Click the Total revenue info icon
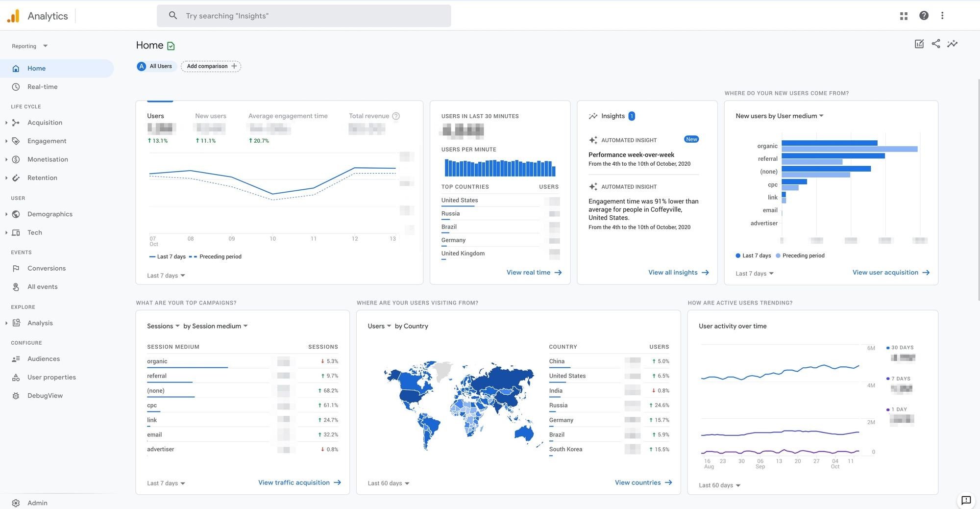This screenshot has width=980, height=509. click(396, 116)
